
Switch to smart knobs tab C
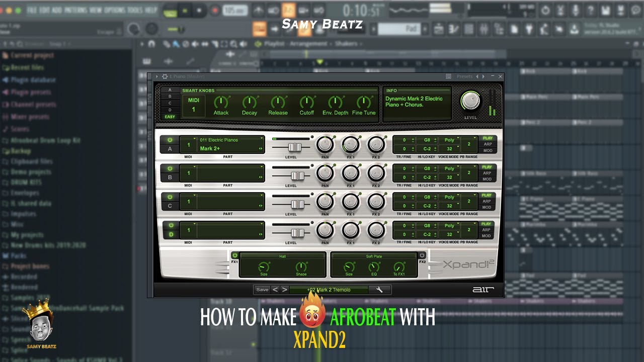click(170, 103)
